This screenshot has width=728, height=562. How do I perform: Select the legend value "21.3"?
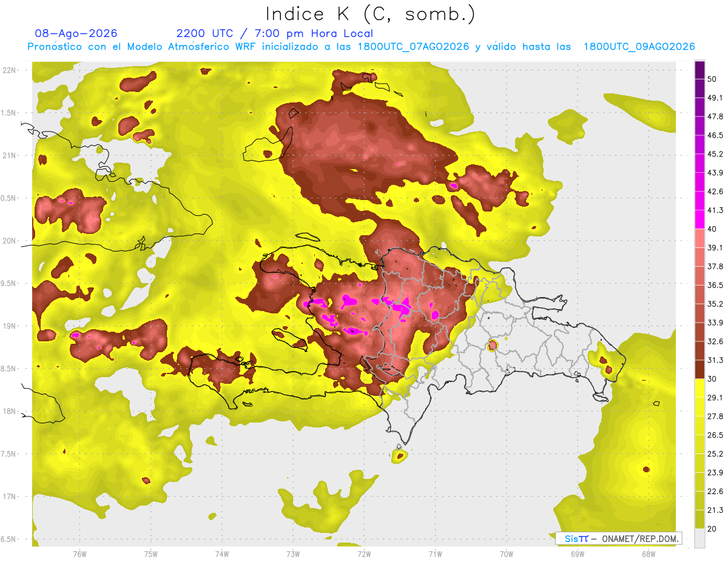click(x=715, y=510)
